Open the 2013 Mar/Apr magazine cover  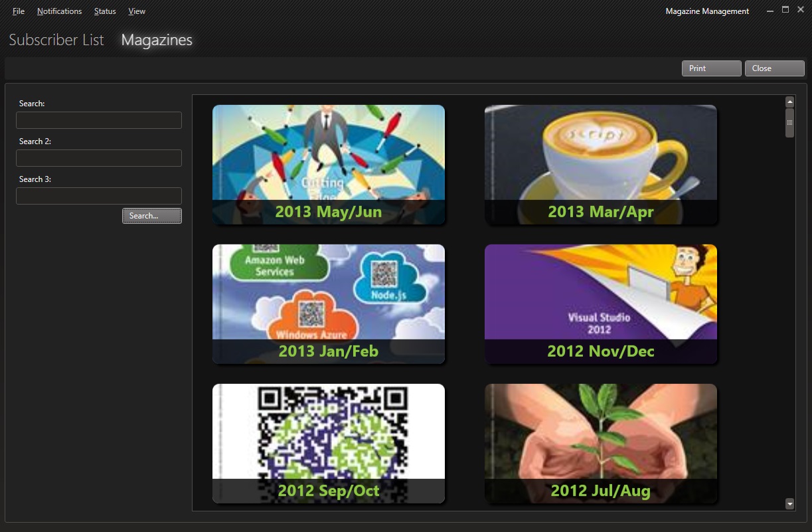[x=601, y=165]
